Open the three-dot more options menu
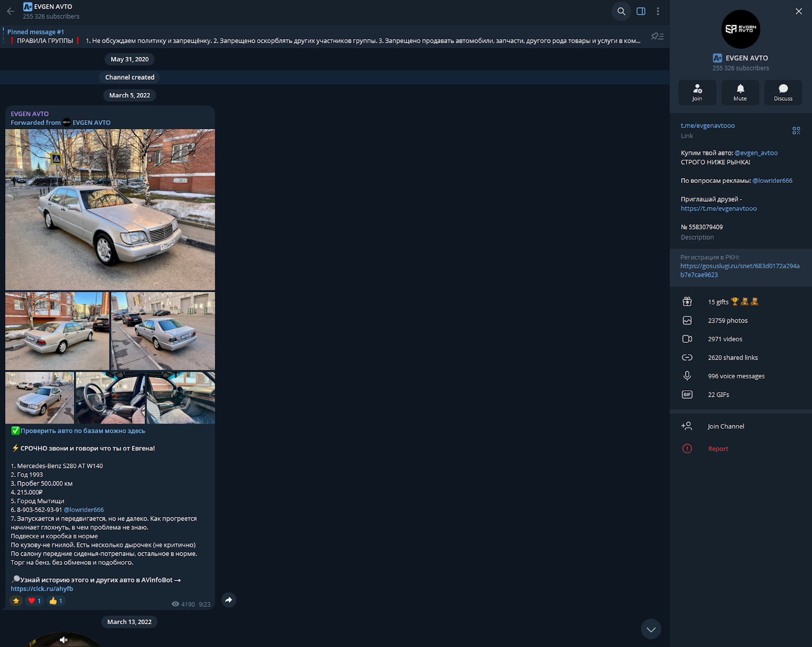 coord(658,11)
